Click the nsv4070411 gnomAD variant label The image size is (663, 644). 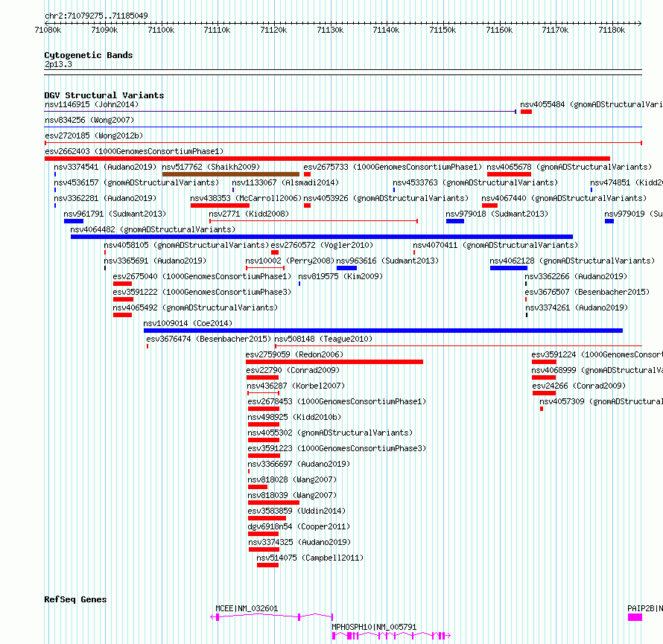495,245
